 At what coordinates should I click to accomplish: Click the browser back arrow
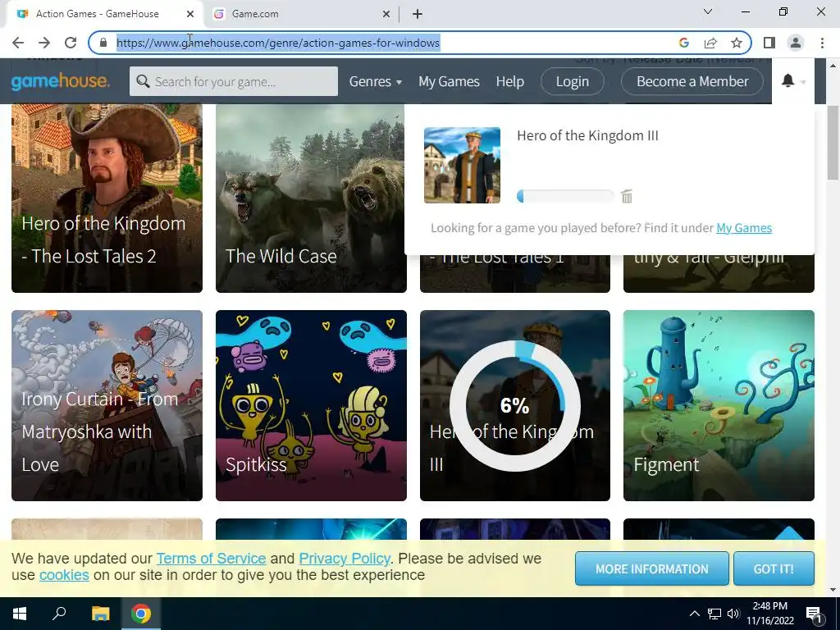(x=18, y=43)
